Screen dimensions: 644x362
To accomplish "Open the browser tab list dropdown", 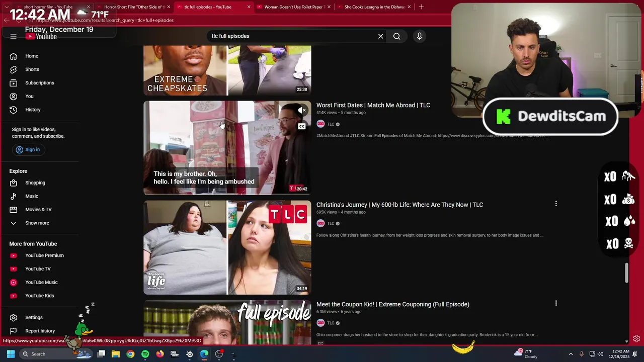I will click(7, 7).
